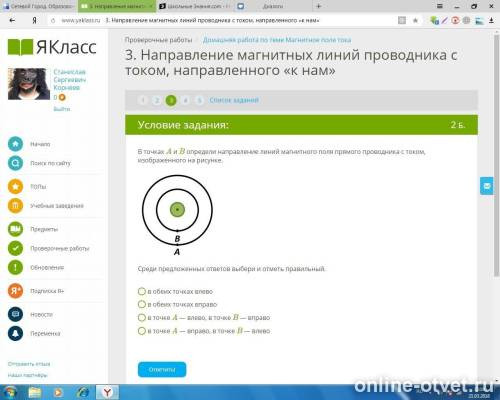
Task: Open ТОПы star icon in sidebar
Action: [x=15, y=186]
